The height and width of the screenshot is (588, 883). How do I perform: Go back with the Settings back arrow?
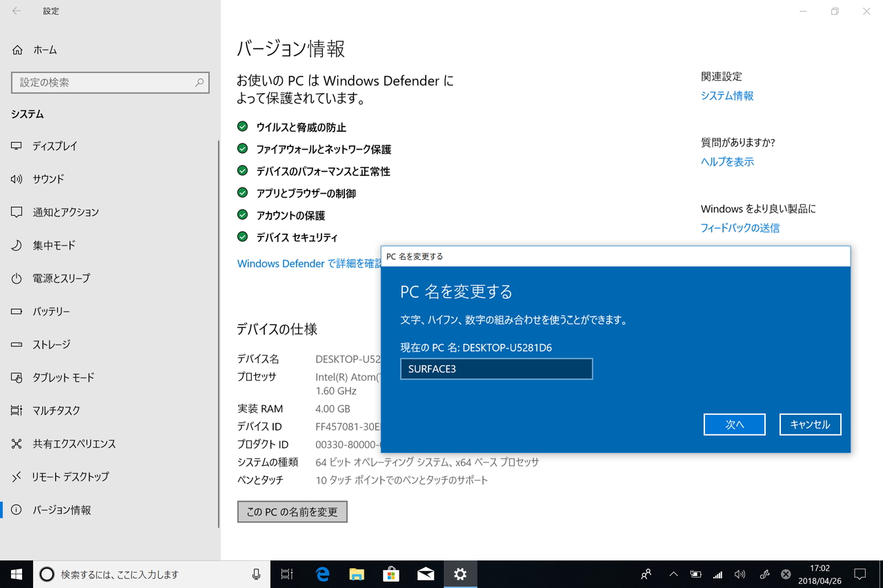pyautogui.click(x=17, y=11)
